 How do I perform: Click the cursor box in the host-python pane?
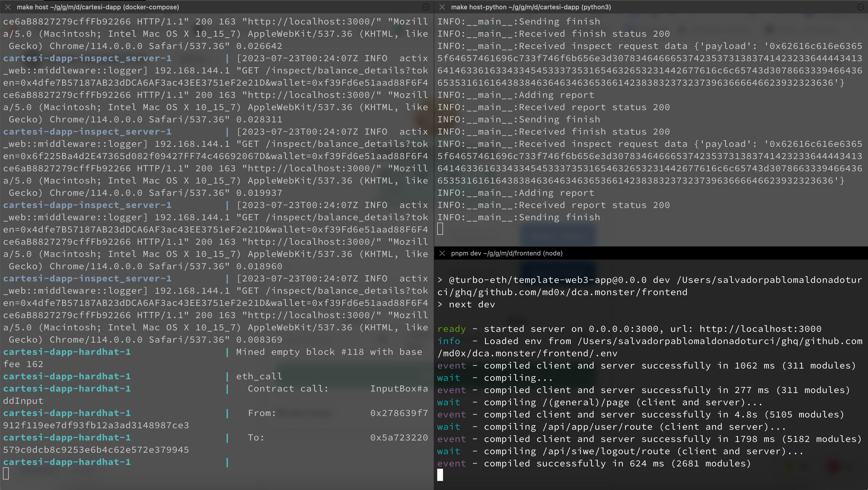[x=440, y=229]
